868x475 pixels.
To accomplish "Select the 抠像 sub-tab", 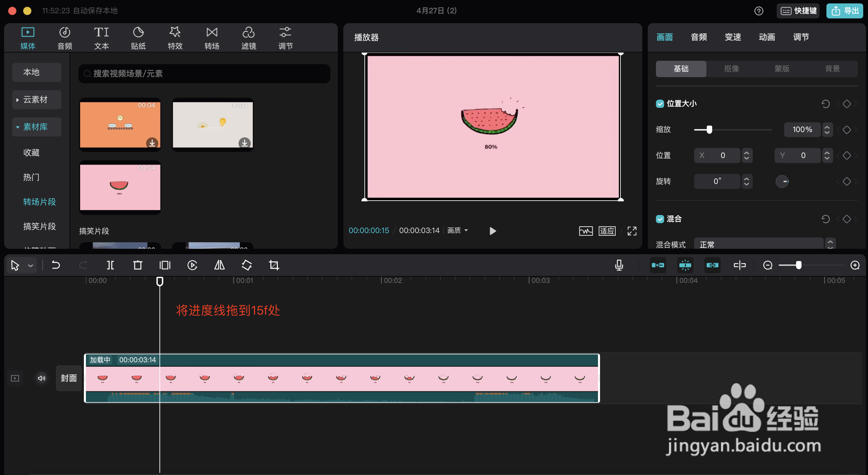I will coord(732,69).
